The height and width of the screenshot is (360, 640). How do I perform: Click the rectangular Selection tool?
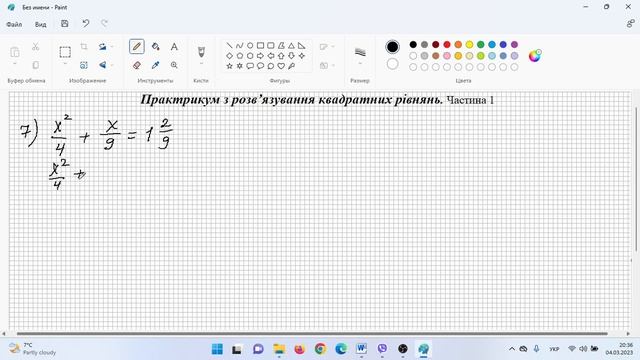[65, 52]
